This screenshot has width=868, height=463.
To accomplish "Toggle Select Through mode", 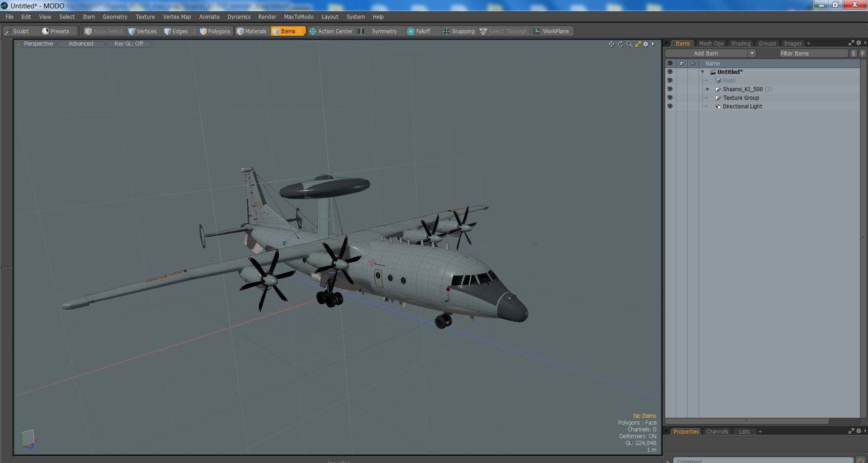I will coord(503,31).
